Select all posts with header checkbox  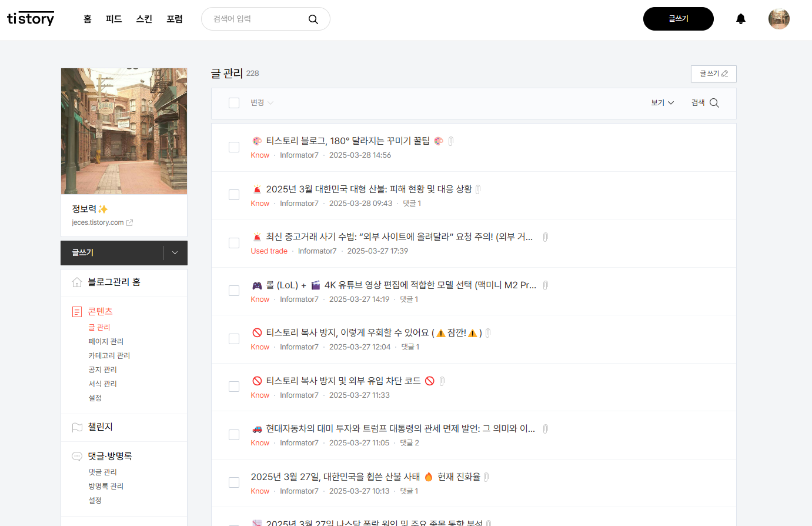pyautogui.click(x=234, y=103)
